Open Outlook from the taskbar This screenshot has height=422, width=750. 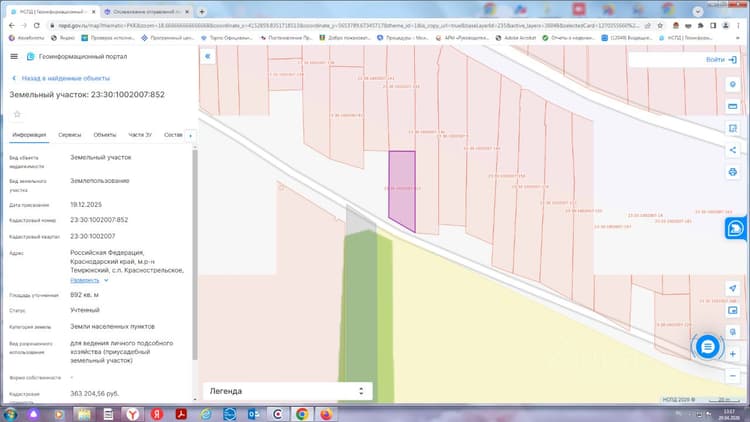(254, 414)
